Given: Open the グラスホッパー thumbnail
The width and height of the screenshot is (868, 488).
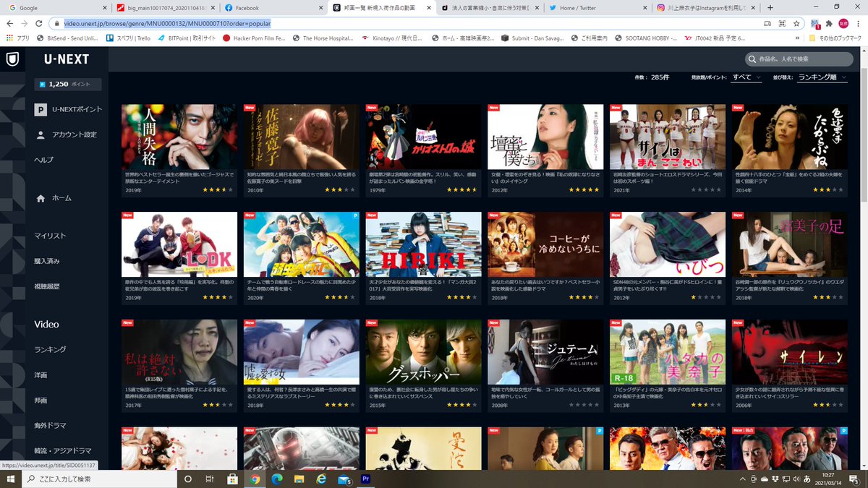Looking at the screenshot, I should (x=424, y=352).
